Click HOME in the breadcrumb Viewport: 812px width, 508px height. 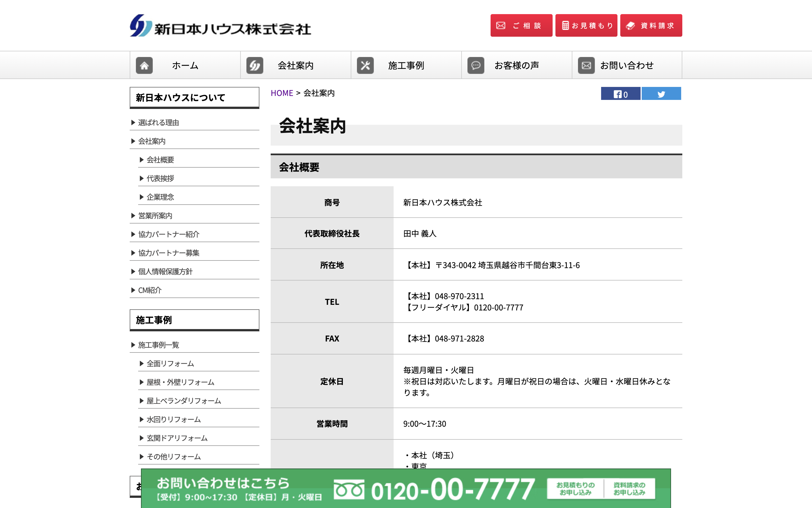282,93
